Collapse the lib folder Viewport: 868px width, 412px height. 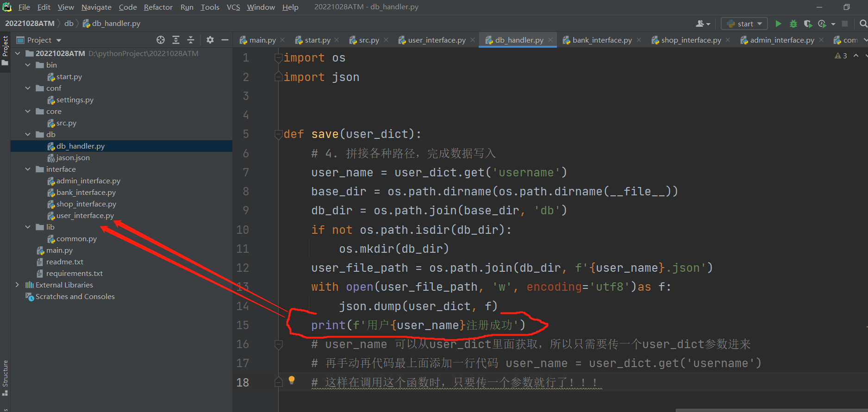point(28,227)
